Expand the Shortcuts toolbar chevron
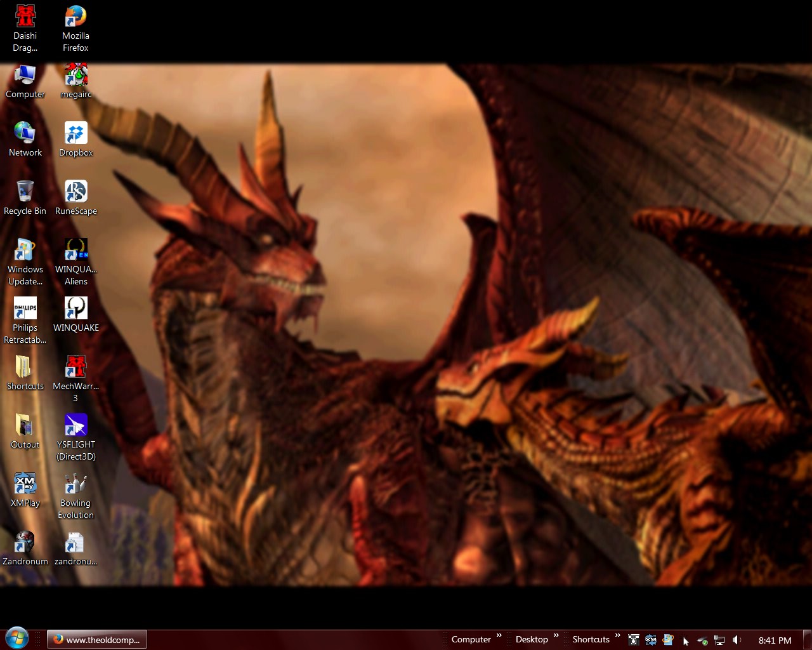This screenshot has width=812, height=650. (x=618, y=635)
